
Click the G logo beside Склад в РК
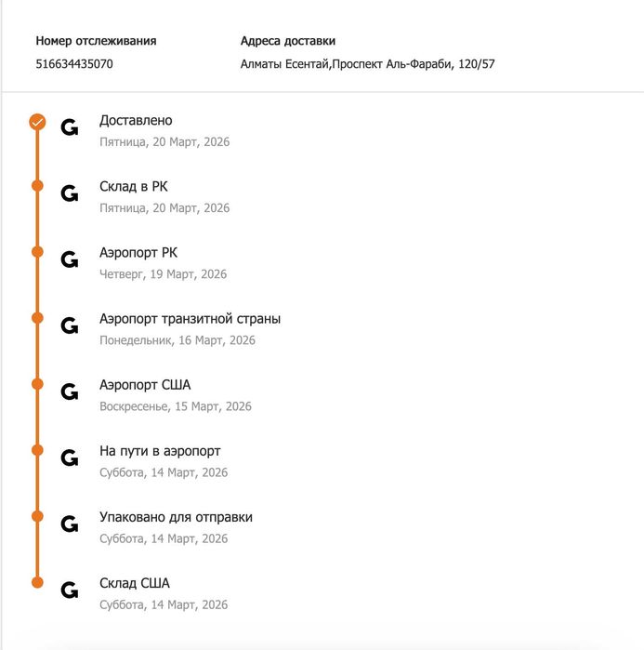point(70,194)
